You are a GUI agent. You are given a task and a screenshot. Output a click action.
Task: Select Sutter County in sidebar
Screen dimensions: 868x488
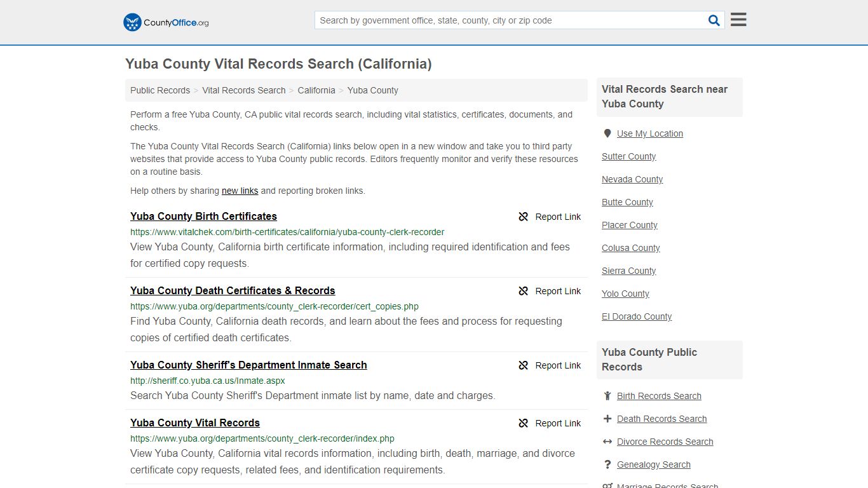click(629, 156)
